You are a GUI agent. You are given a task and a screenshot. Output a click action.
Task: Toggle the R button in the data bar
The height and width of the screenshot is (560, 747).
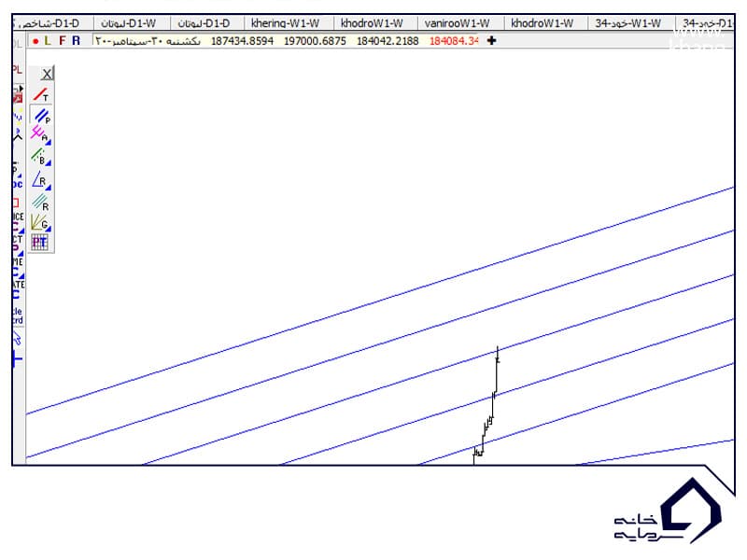click(x=77, y=41)
